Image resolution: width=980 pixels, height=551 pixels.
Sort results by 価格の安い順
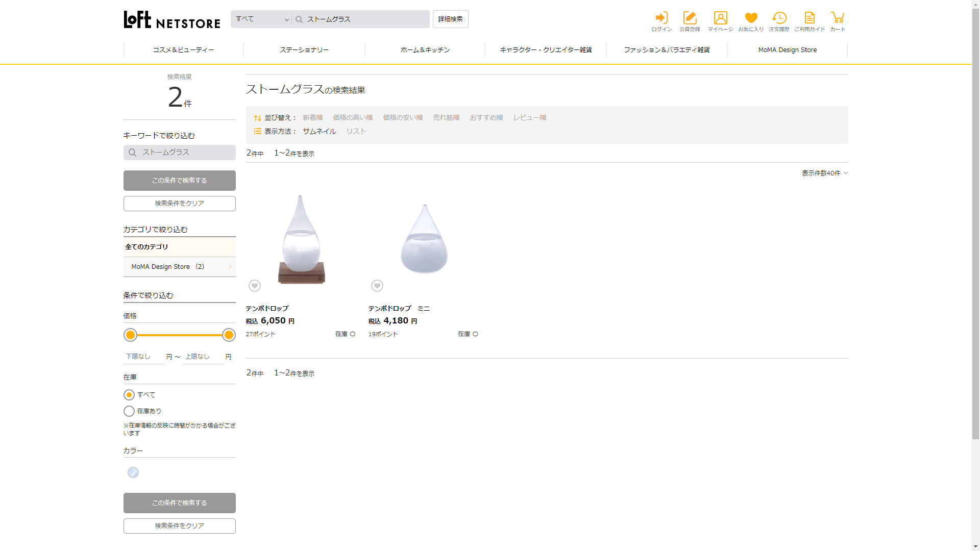pyautogui.click(x=403, y=118)
